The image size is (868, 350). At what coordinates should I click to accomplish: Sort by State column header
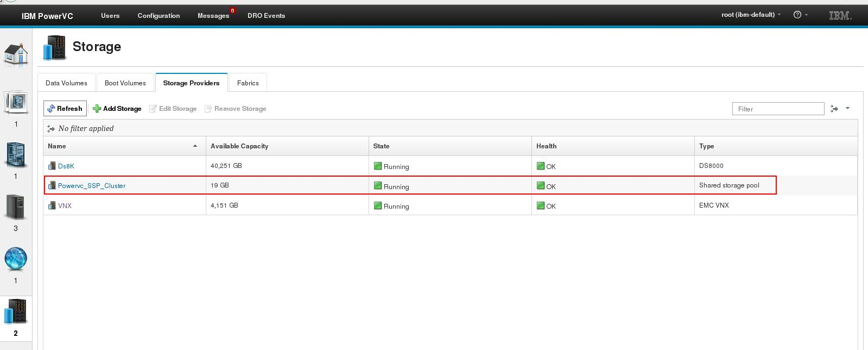[450, 146]
